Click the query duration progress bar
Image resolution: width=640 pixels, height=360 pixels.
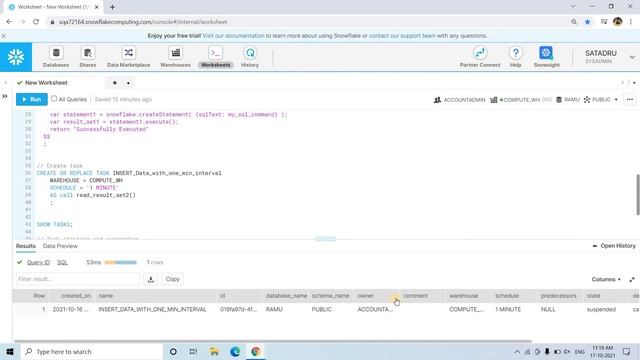pyautogui.click(x=121, y=262)
